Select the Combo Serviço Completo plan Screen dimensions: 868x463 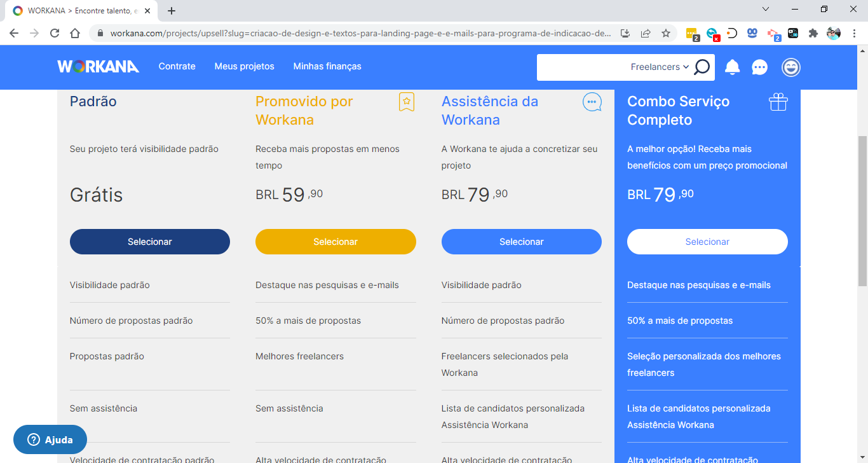click(x=707, y=242)
